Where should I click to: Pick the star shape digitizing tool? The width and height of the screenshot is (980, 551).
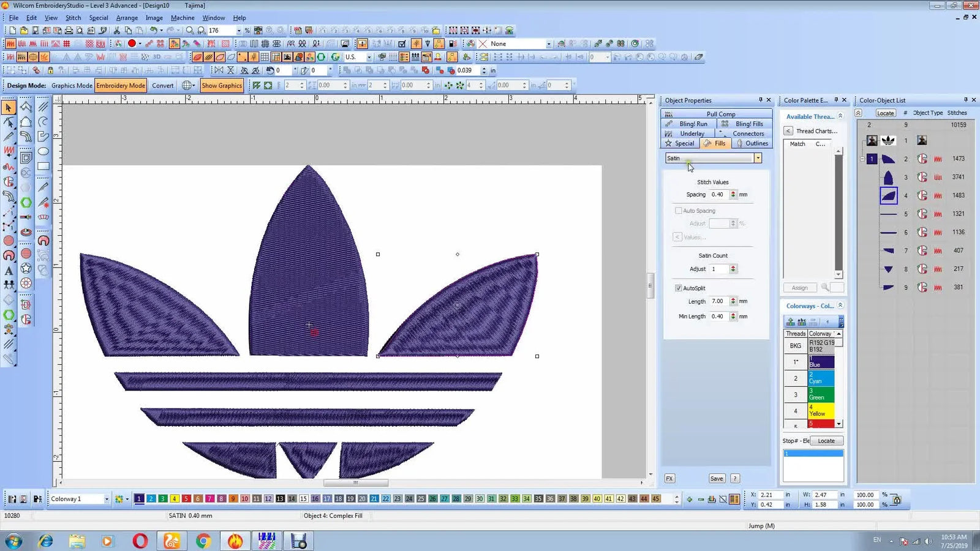click(x=26, y=268)
